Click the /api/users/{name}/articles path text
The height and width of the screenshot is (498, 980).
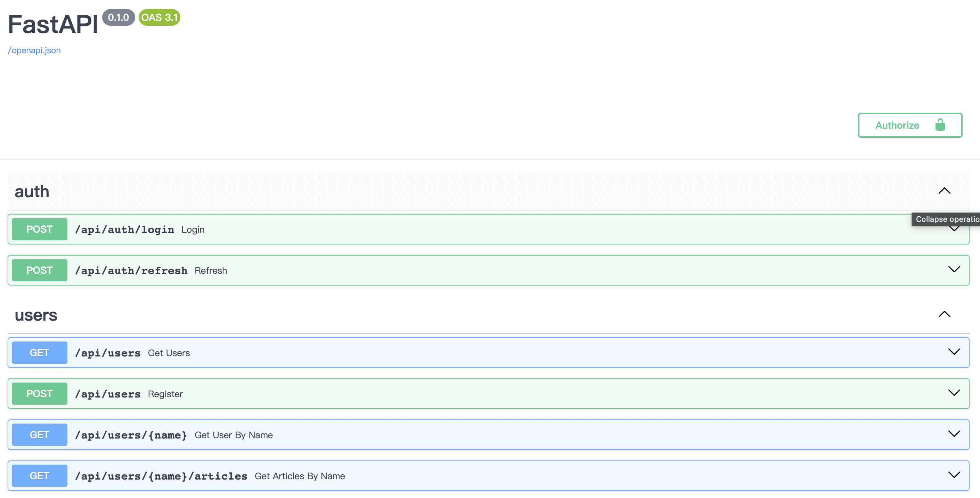point(161,476)
